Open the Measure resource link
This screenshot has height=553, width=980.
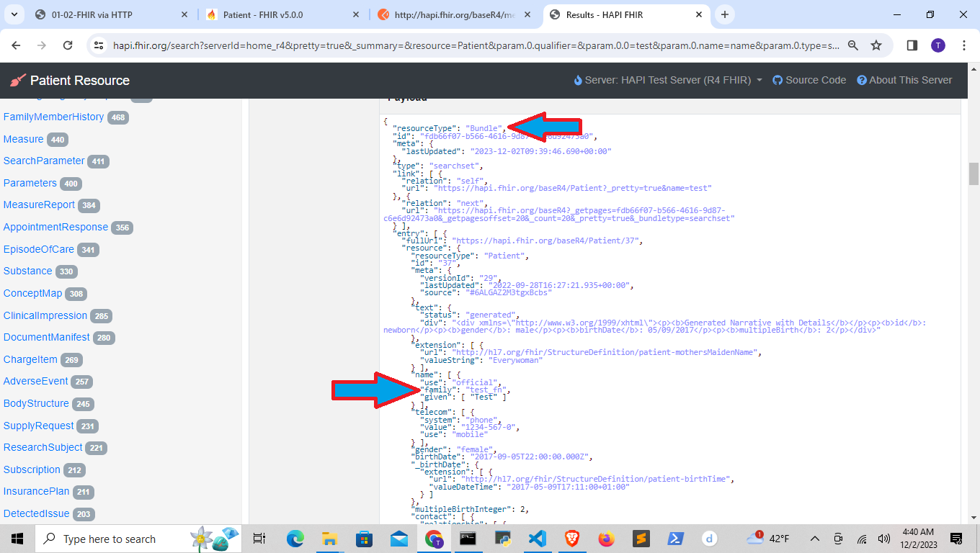pos(23,139)
